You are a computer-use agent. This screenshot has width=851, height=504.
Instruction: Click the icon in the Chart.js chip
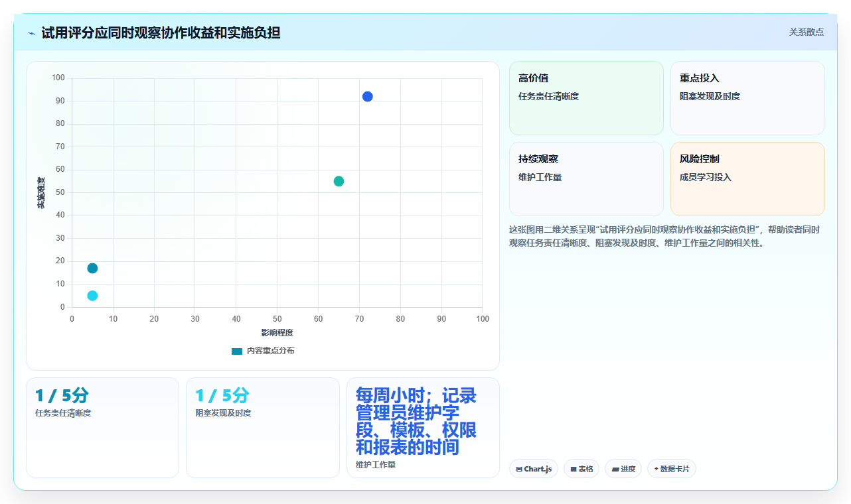(519, 469)
